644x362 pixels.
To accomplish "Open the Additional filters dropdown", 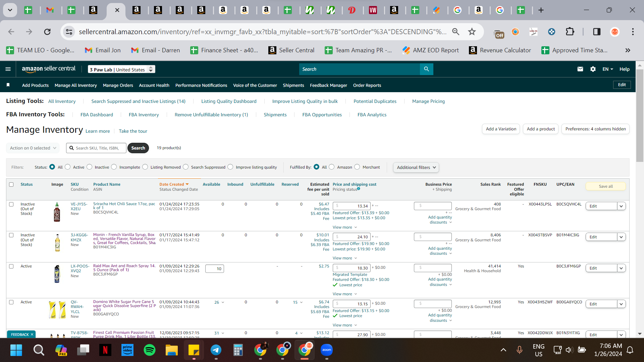I will pos(416,167).
